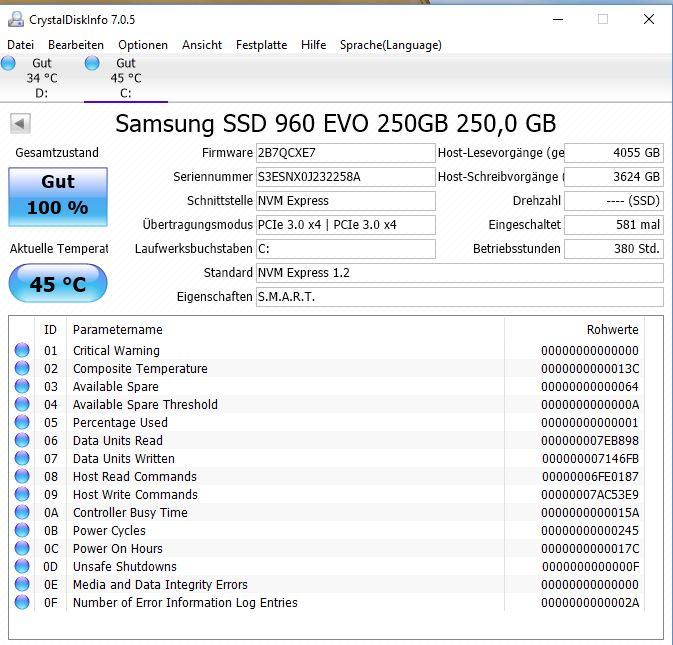This screenshot has width=673, height=645.
Task: Click status orb for Media and Data Integrity Errors
Action: [22, 584]
